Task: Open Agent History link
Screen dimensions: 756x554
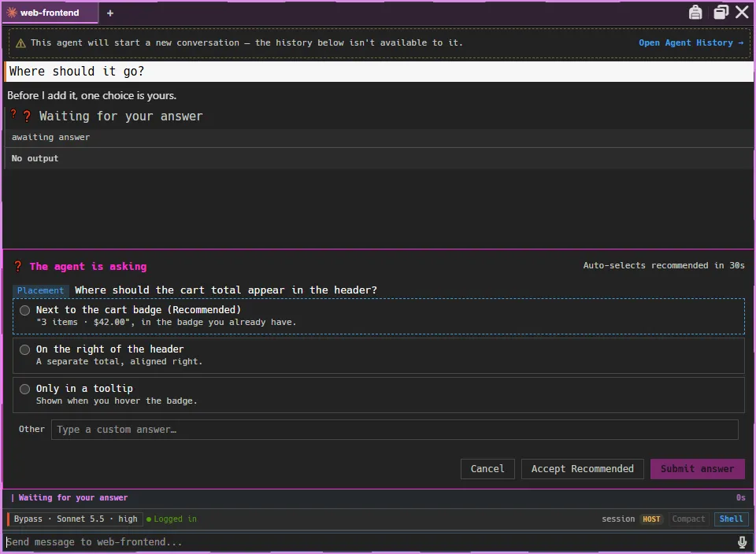Action: (x=691, y=42)
